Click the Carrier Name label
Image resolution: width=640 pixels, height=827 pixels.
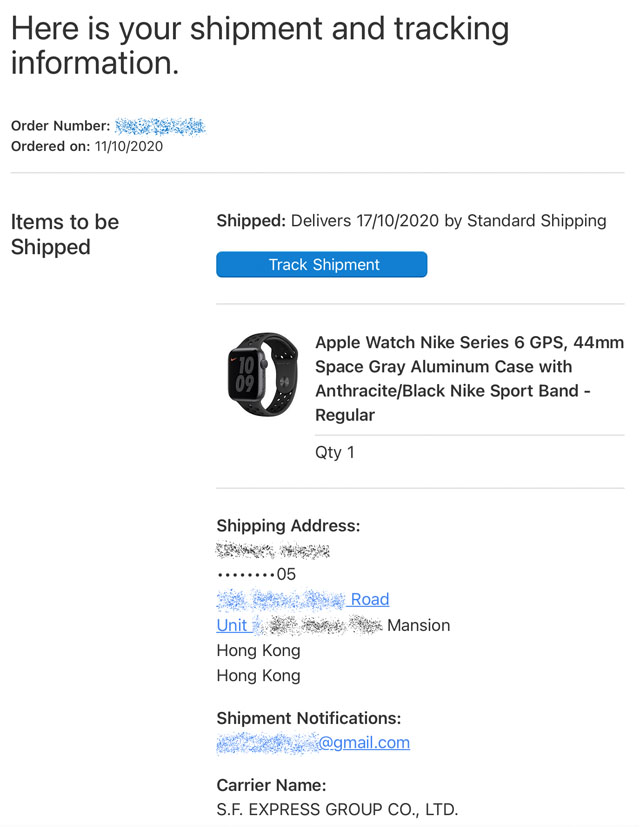[x=271, y=785]
